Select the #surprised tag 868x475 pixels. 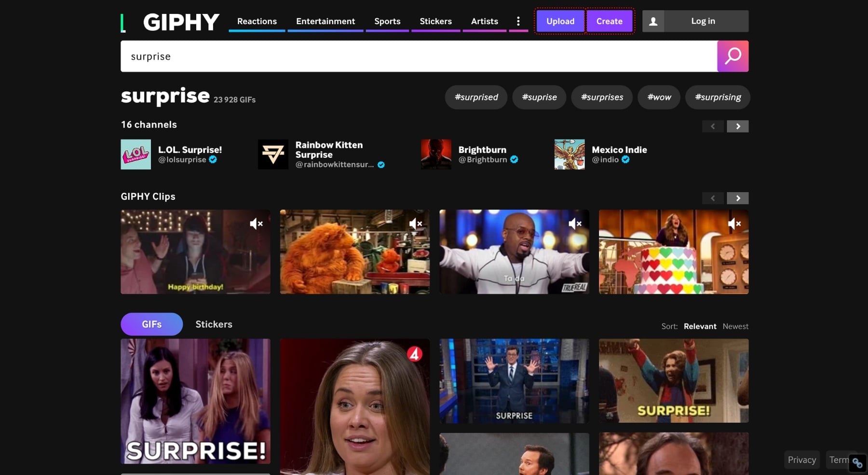click(x=476, y=98)
